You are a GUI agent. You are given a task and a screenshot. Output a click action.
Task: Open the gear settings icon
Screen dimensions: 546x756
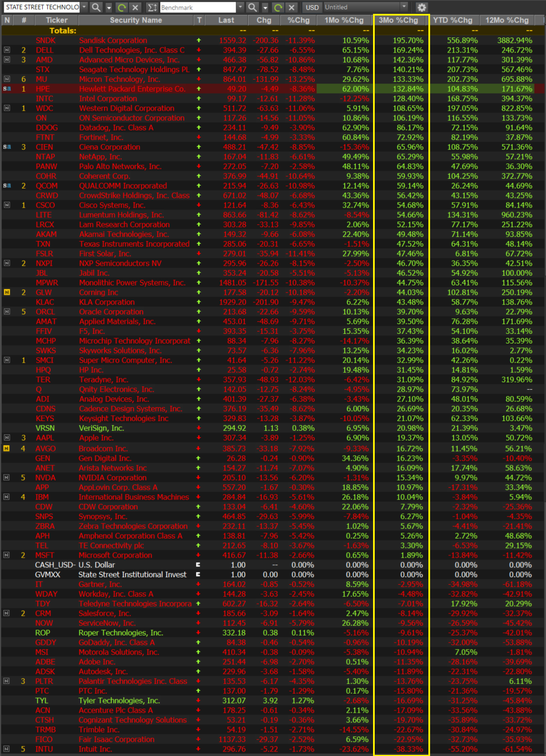(x=422, y=7)
